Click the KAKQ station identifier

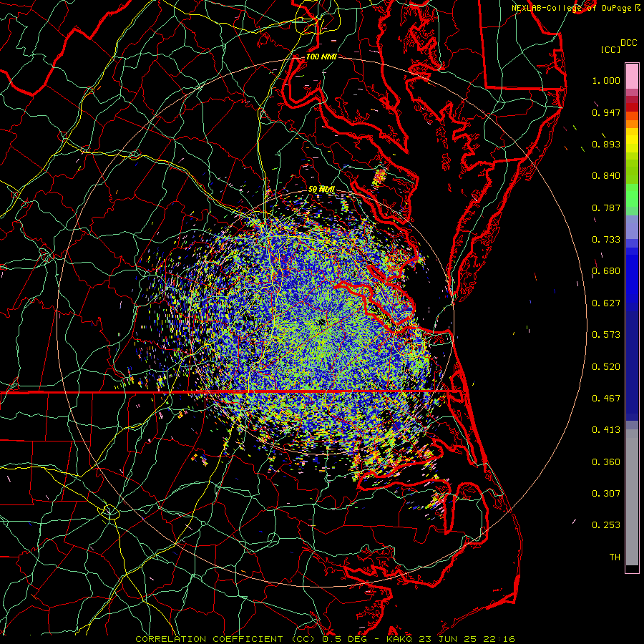pyautogui.click(x=401, y=639)
